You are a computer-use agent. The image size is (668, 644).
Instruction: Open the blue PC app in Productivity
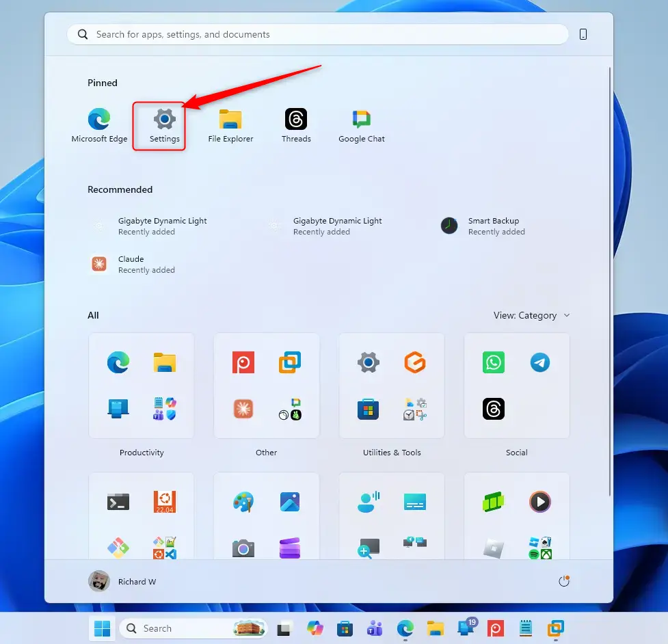tap(118, 409)
